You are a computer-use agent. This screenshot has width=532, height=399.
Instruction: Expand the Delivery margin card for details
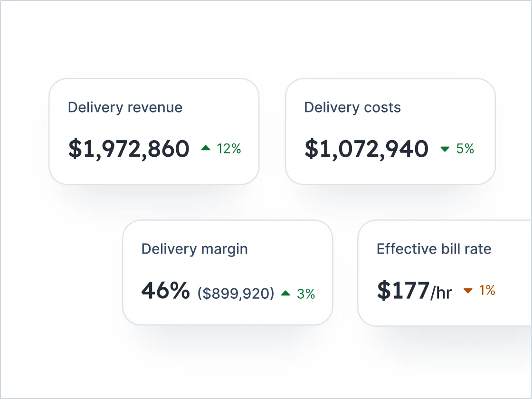[x=228, y=271]
